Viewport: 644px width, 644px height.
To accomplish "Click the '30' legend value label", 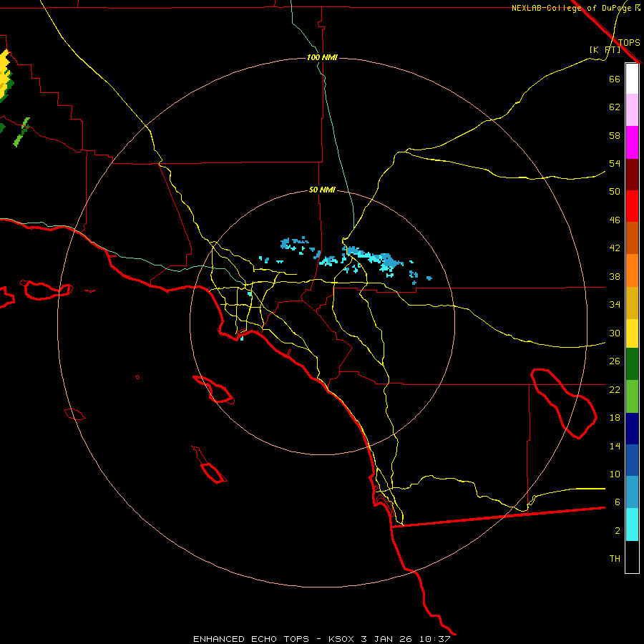I will (615, 333).
